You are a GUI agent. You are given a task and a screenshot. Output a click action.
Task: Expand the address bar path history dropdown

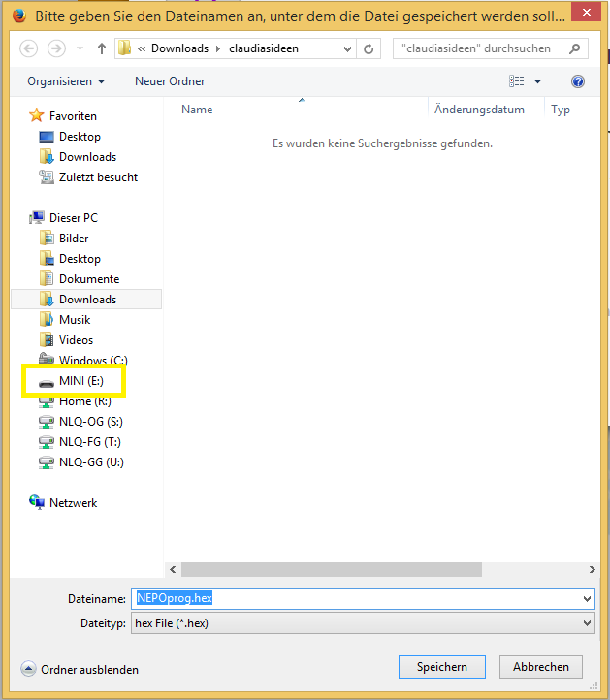tap(346, 48)
